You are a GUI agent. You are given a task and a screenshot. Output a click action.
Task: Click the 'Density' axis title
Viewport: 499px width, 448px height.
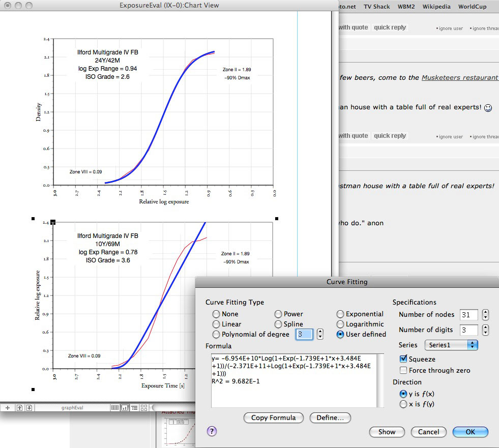[39, 112]
